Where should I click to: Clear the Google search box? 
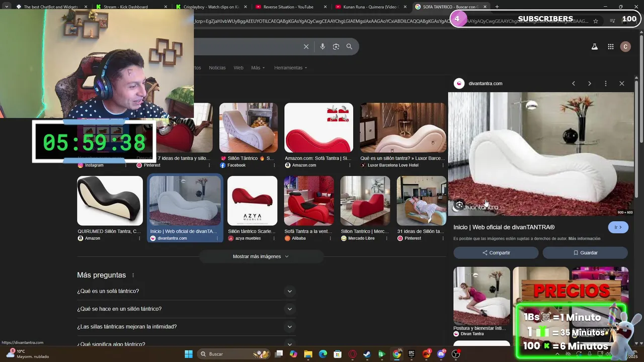click(306, 47)
